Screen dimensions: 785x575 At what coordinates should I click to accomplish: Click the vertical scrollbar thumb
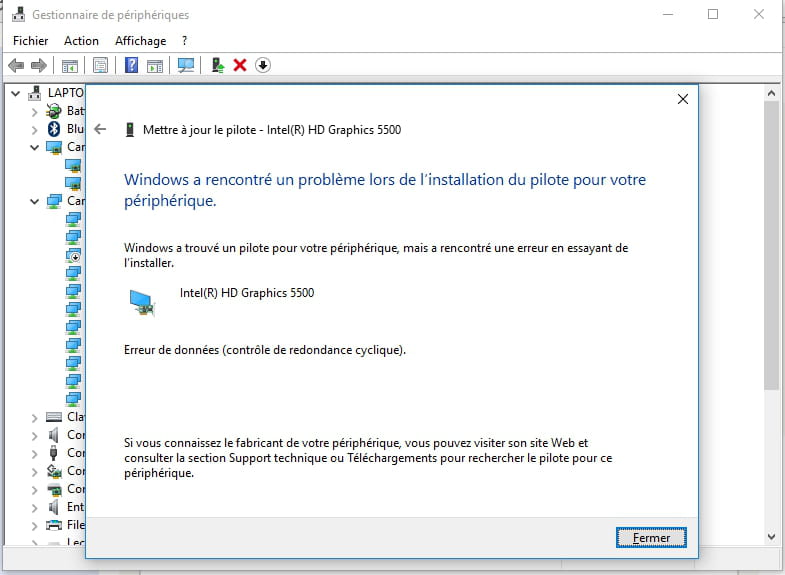pyautogui.click(x=771, y=245)
